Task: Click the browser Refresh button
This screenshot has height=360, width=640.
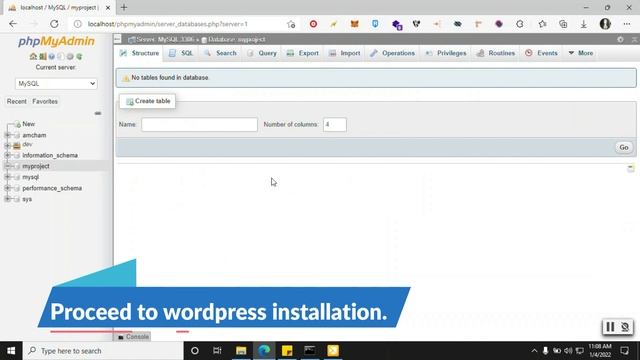Action: point(54,24)
